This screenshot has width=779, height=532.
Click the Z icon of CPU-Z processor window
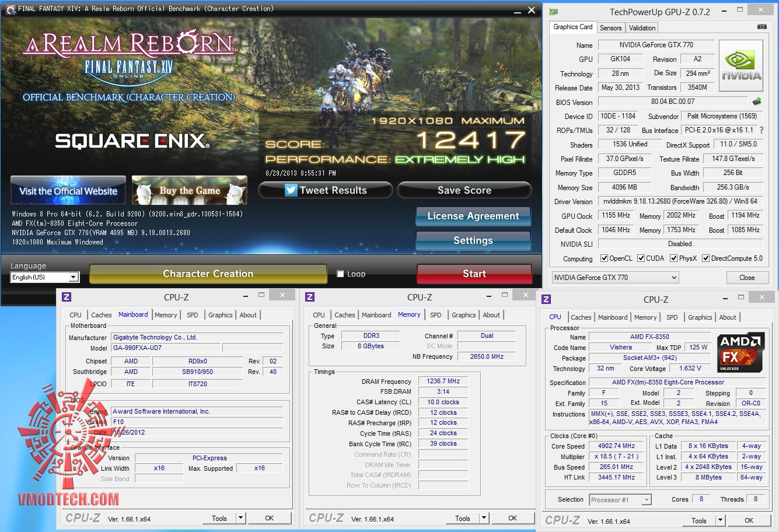pos(546,299)
